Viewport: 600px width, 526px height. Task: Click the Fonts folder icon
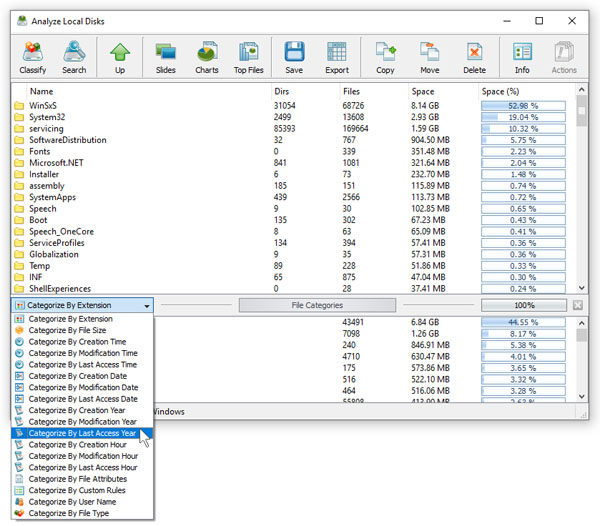click(19, 151)
